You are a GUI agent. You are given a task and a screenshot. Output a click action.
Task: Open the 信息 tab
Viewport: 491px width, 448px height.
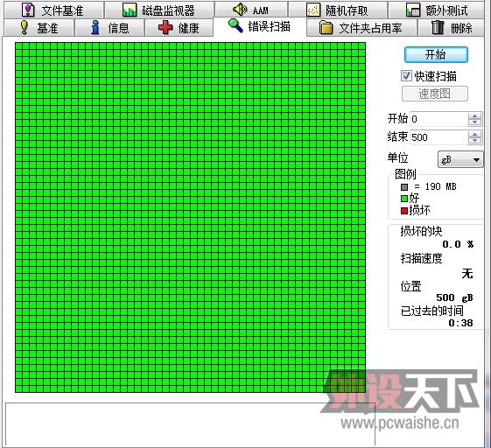109,28
